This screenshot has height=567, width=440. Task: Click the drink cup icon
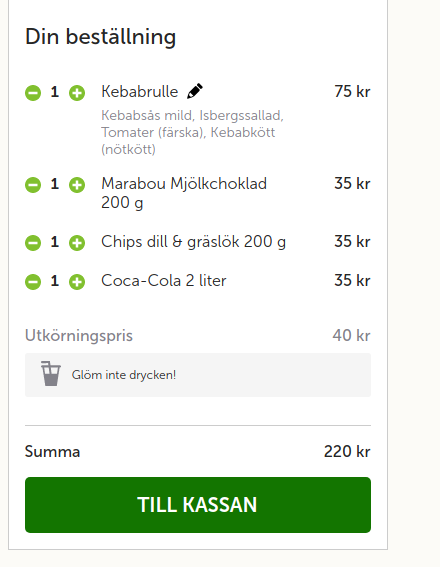[51, 374]
